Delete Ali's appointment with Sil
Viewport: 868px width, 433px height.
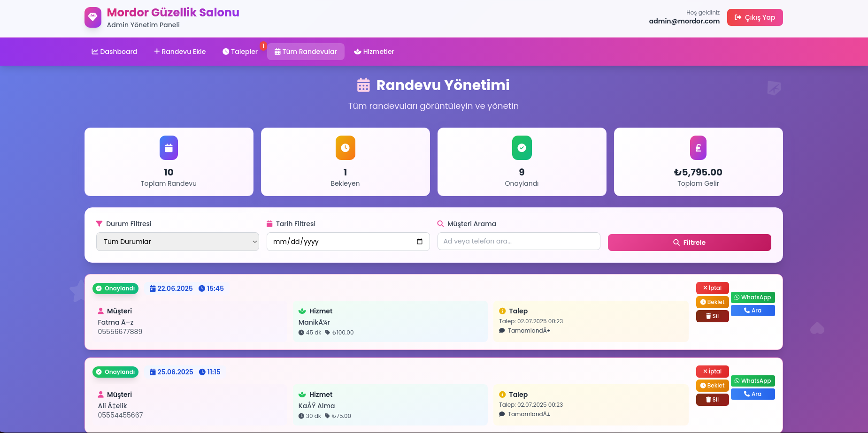[x=712, y=400]
